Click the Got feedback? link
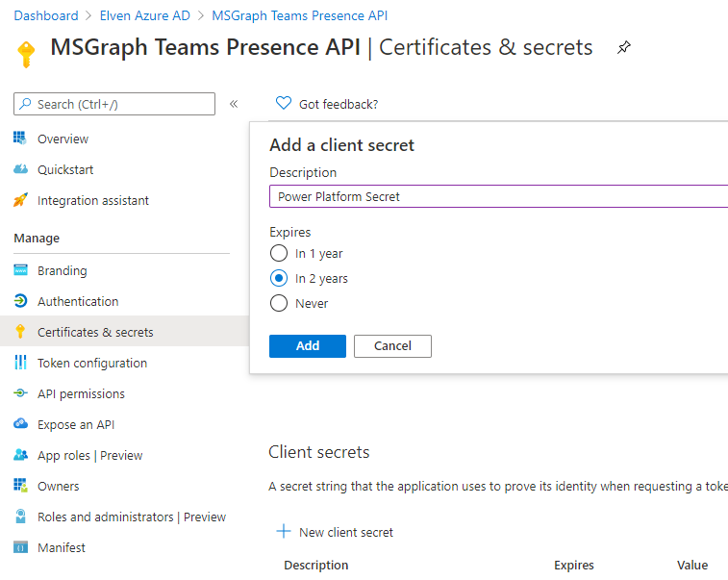The width and height of the screenshot is (728, 580). pos(339,104)
